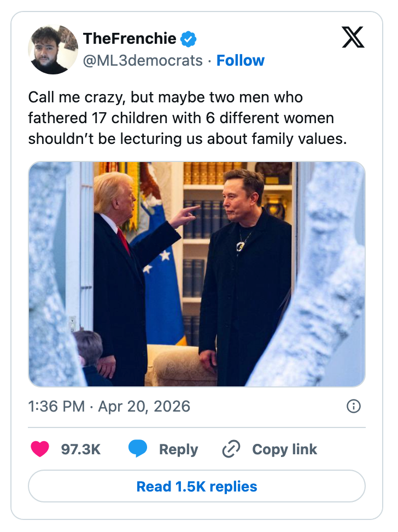Click the blue starred flag in photo
Screen dimensions: 398x532
[x=159, y=274]
